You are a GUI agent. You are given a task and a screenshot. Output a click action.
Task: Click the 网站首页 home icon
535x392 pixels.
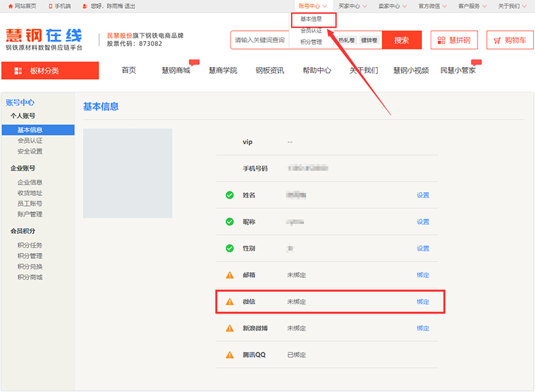point(11,6)
